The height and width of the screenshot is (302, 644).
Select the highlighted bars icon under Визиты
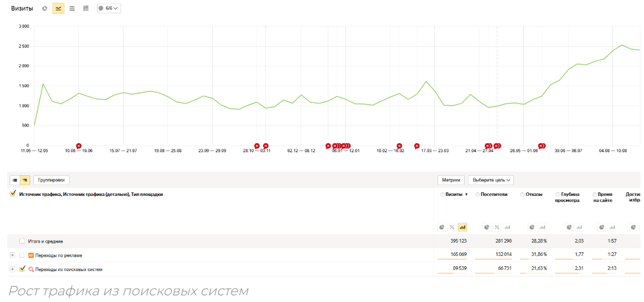(462, 227)
